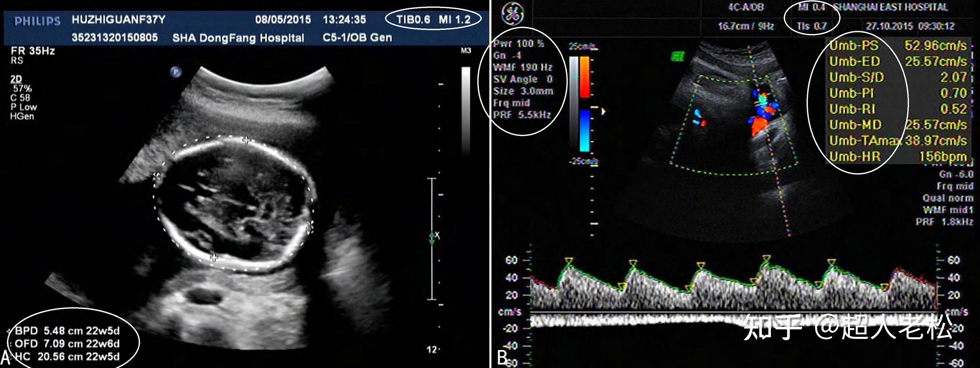
Task: Click the MI 1.2 mechanical index value
Action: click(455, 20)
